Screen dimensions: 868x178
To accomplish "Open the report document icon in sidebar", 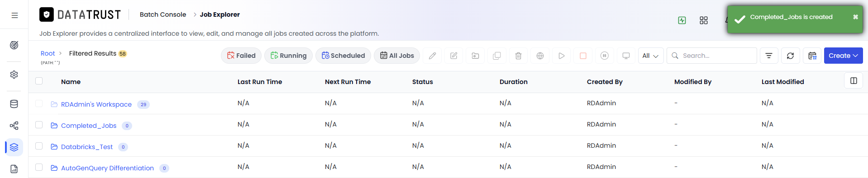I will click(14, 169).
